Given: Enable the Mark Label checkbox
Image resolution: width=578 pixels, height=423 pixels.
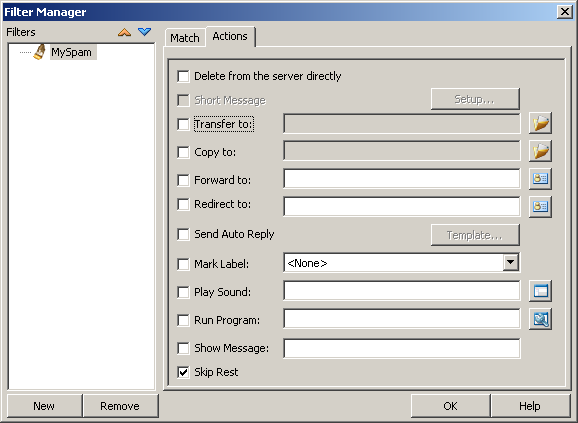Looking at the screenshot, I should coord(183,264).
